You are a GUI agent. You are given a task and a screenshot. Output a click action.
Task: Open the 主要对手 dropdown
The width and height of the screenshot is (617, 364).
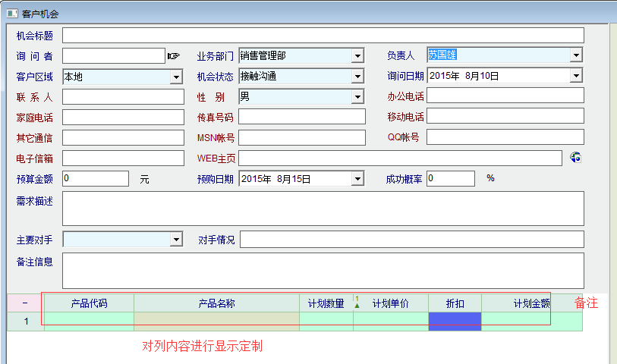pyautogui.click(x=176, y=240)
